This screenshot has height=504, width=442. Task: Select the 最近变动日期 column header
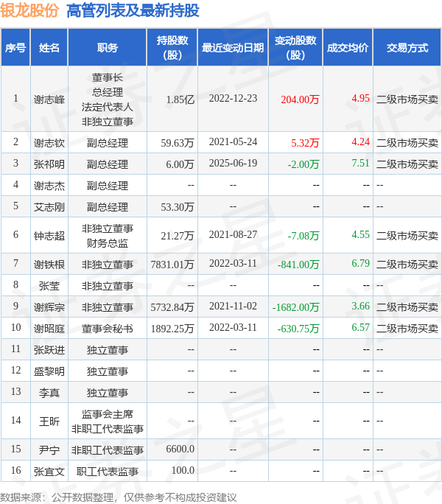pos(233,48)
